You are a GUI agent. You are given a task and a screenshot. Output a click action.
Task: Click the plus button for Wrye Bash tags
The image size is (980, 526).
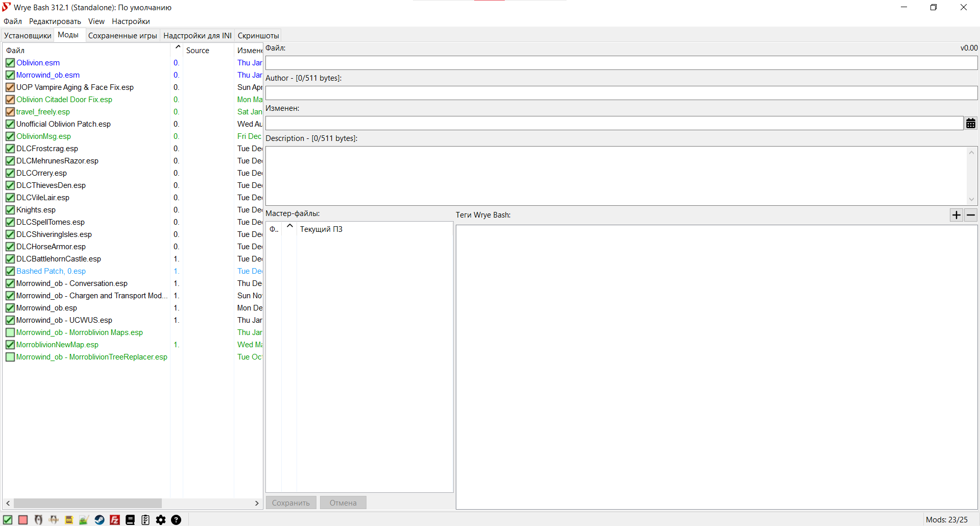point(957,215)
